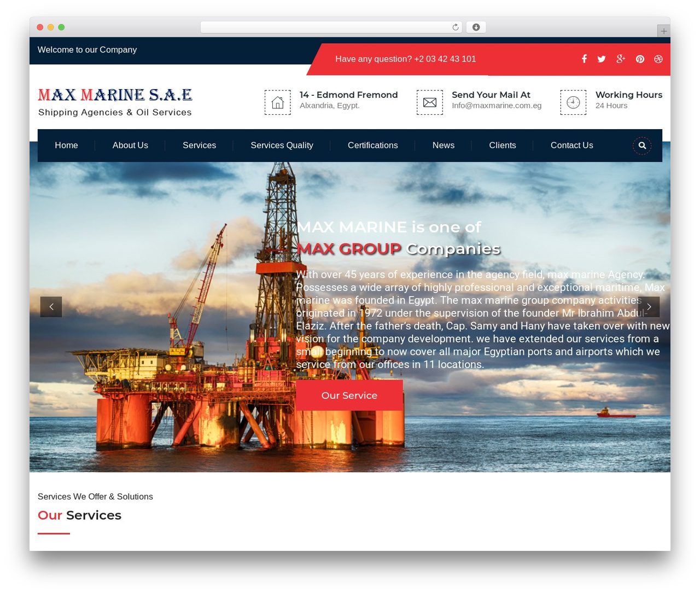
Task: Click the Alxandria, Egypt. text
Action: click(x=330, y=106)
